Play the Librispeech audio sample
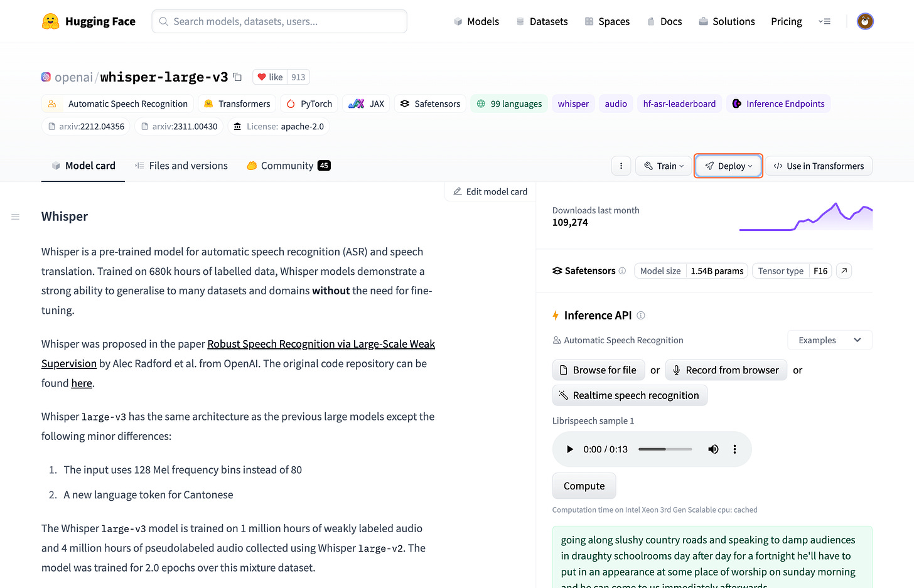This screenshot has height=588, width=914. [570, 449]
